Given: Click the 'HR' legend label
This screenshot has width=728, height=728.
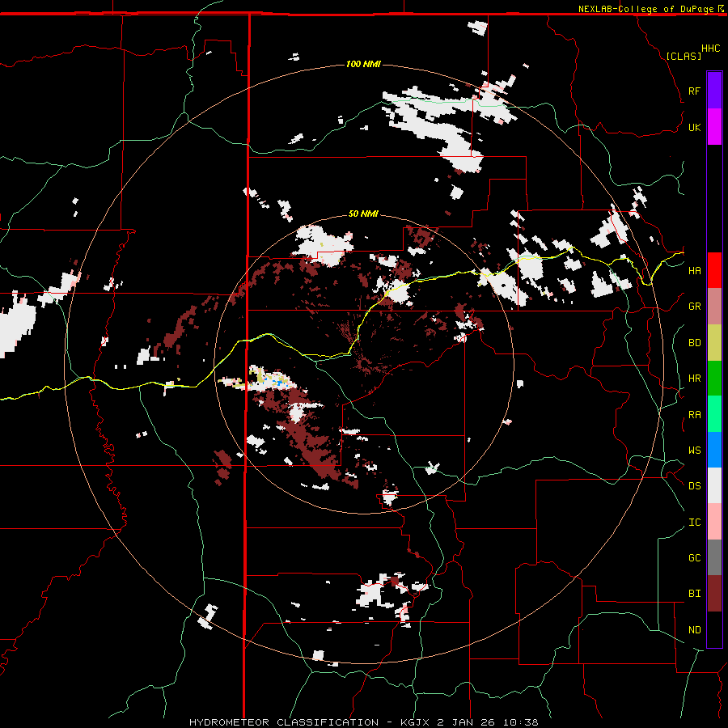Looking at the screenshot, I should coord(694,379).
